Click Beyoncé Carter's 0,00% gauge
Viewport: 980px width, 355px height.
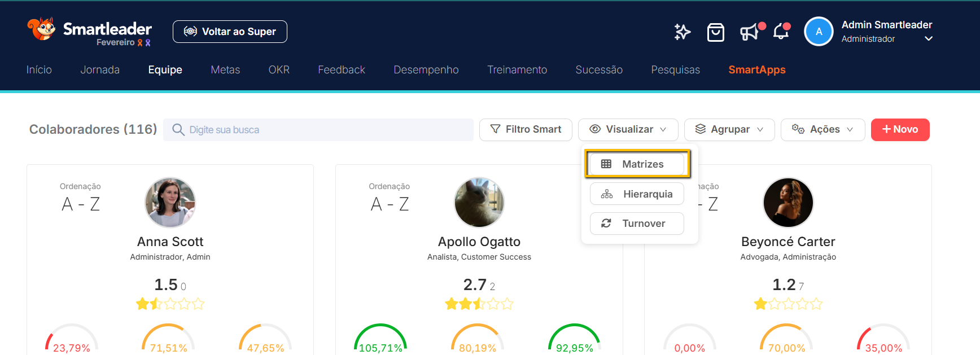click(690, 339)
